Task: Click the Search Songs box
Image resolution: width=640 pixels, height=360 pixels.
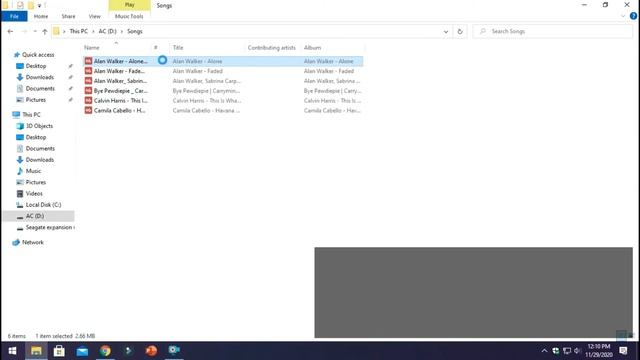Action: pos(553,31)
